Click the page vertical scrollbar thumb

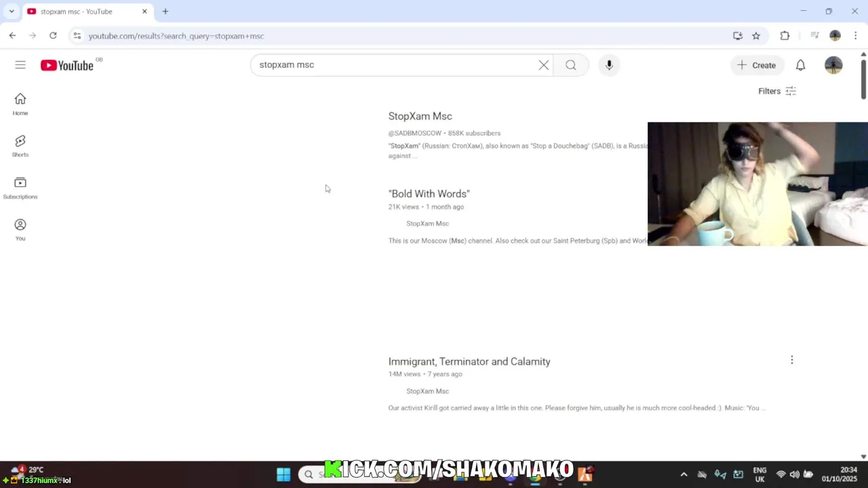[863, 80]
